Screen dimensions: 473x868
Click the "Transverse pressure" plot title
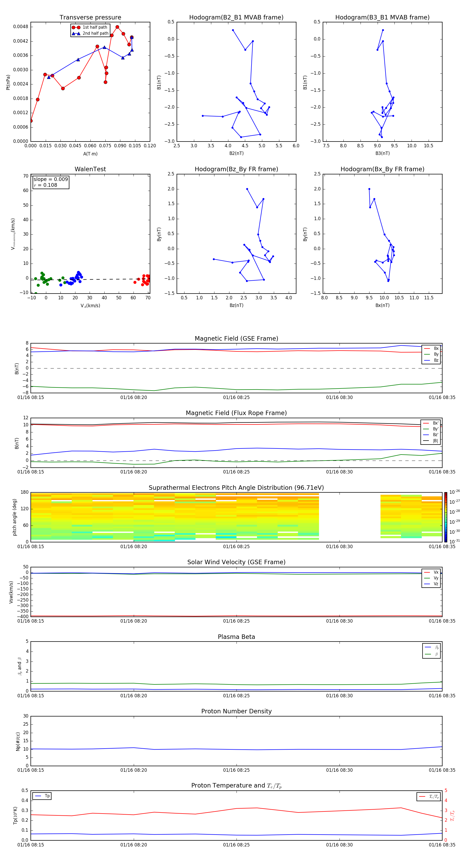pos(90,18)
